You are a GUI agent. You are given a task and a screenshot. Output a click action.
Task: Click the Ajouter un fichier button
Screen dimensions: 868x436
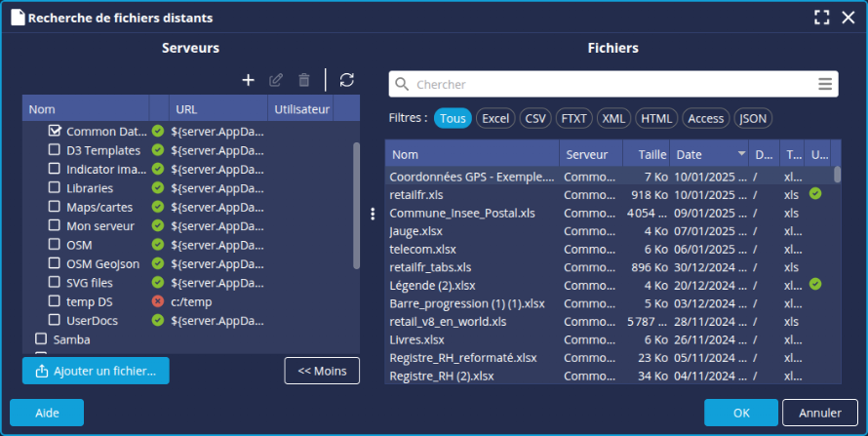[x=96, y=371]
